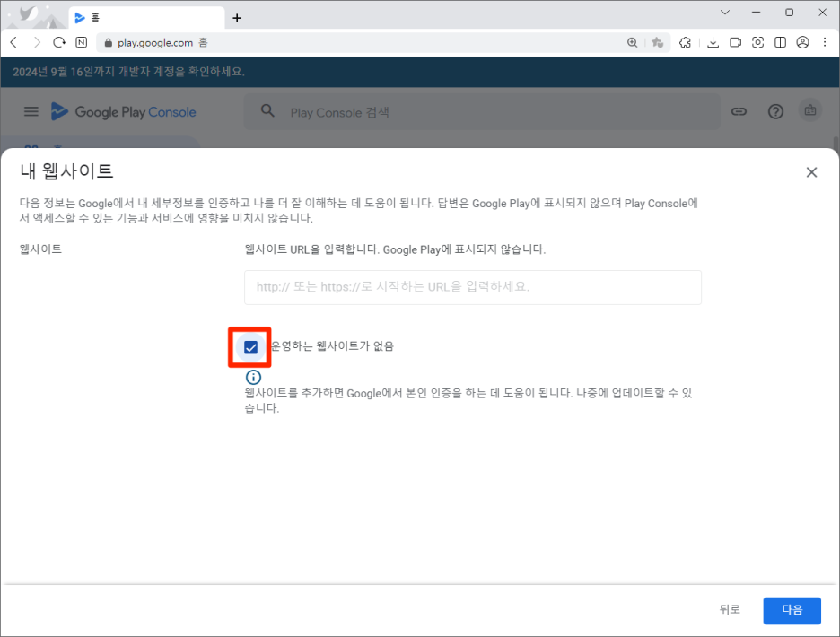
Task: Open the zoom magnifier in address bar
Action: pyautogui.click(x=632, y=42)
